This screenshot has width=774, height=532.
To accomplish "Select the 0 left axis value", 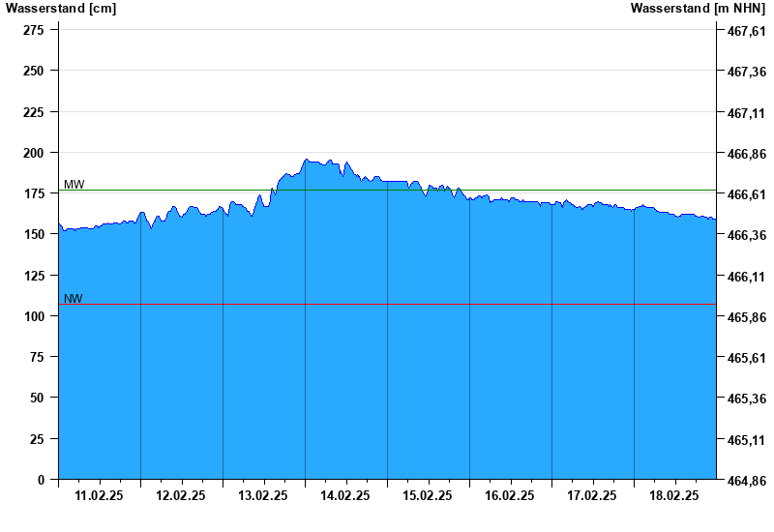I will coord(41,480).
